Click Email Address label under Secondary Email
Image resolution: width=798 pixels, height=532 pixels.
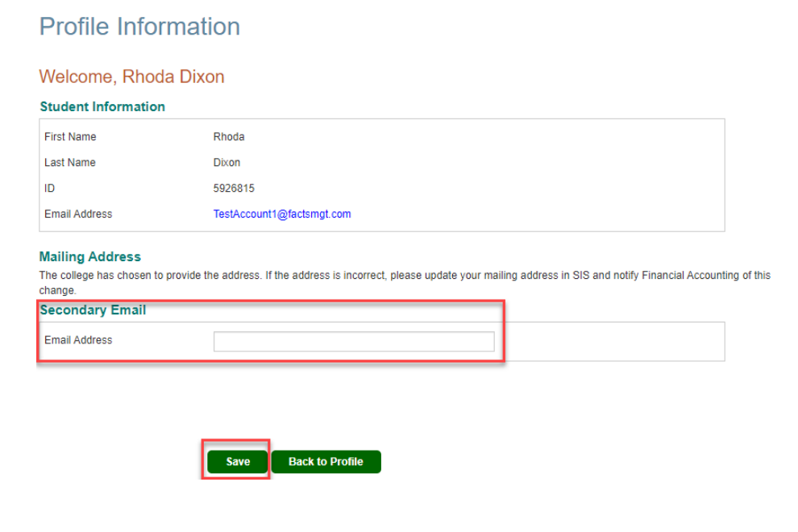click(x=78, y=340)
